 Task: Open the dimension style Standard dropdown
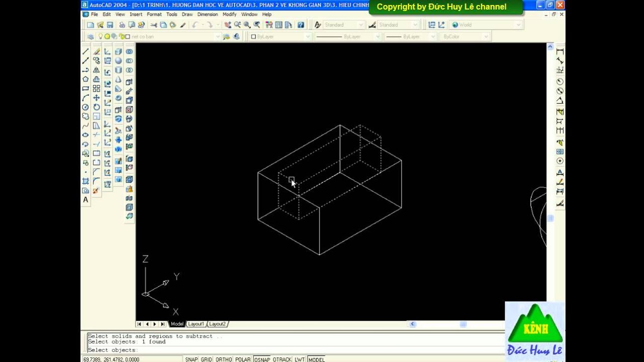415,25
